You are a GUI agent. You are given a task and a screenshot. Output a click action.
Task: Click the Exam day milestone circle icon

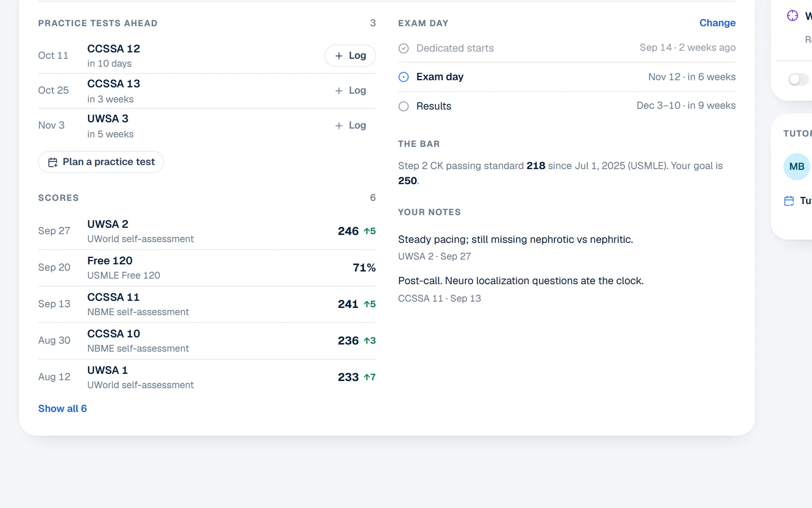[403, 77]
